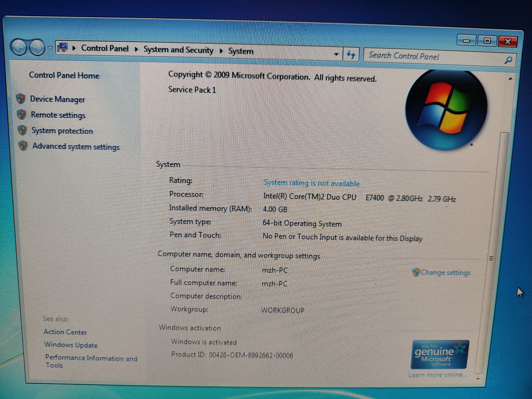
Task: Click the refresh arrows icon
Action: point(351,55)
